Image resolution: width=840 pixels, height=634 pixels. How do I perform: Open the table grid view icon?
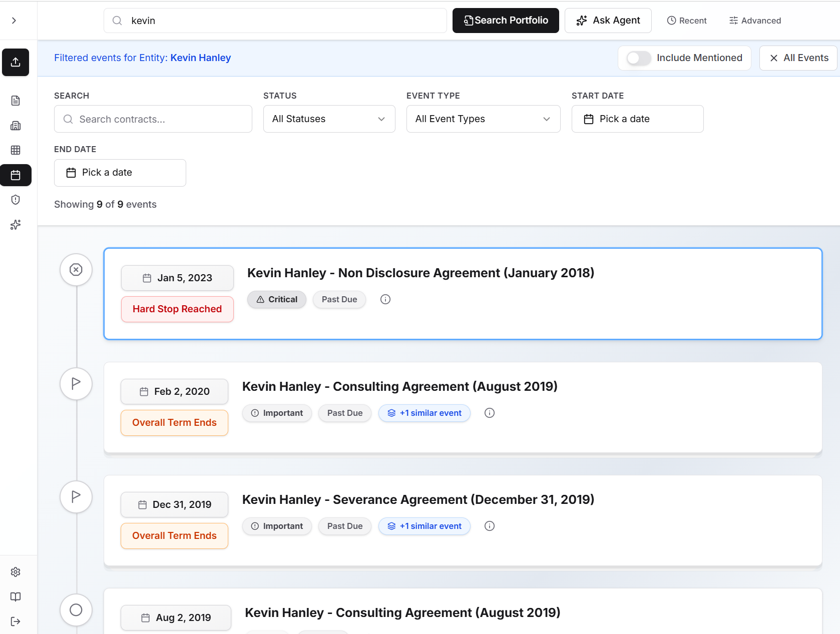click(16, 150)
